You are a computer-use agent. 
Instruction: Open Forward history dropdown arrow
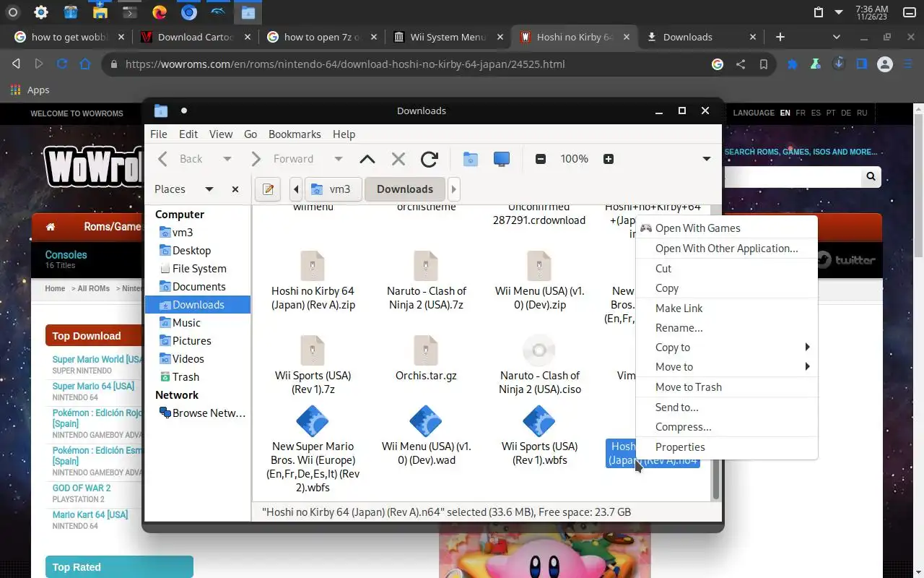point(338,159)
